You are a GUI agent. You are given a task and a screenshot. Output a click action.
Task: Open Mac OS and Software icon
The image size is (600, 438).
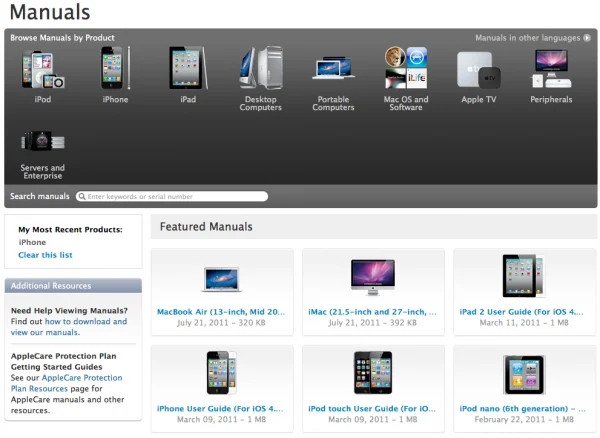pyautogui.click(x=406, y=68)
